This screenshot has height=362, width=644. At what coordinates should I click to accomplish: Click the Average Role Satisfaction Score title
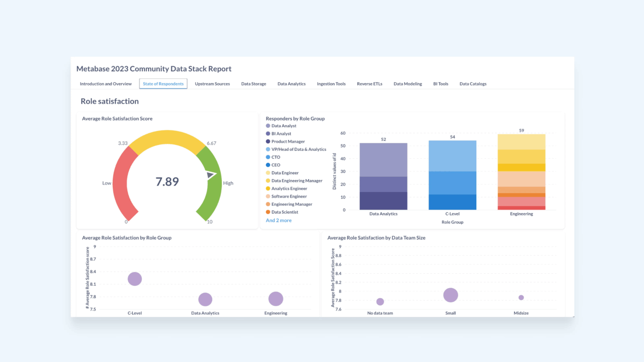117,119
